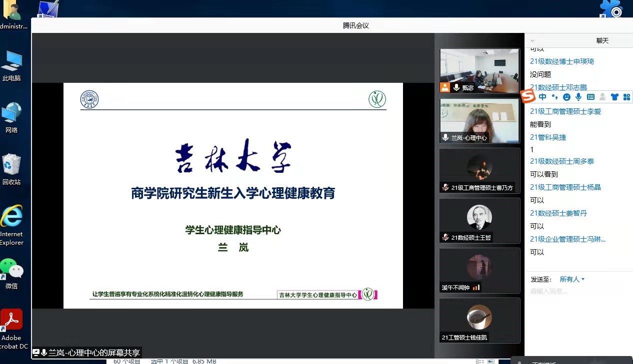Click the signal bars on 溪午不闻钟 tile
The image size is (633, 364).
coord(476,287)
